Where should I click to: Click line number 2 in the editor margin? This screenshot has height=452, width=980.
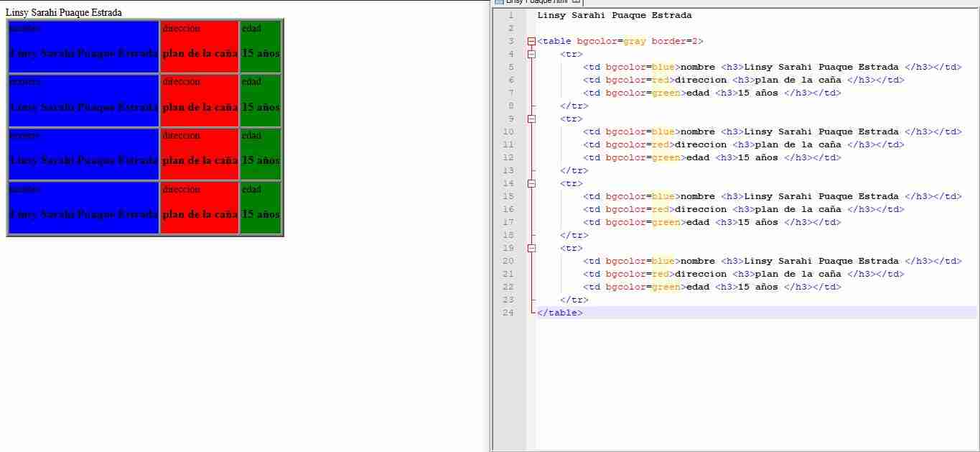point(510,28)
